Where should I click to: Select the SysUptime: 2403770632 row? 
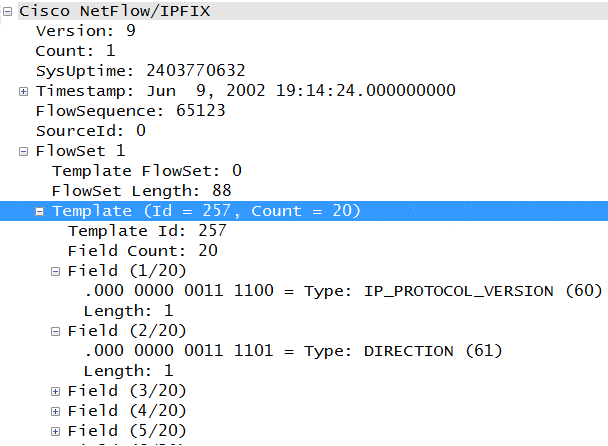coord(140,71)
